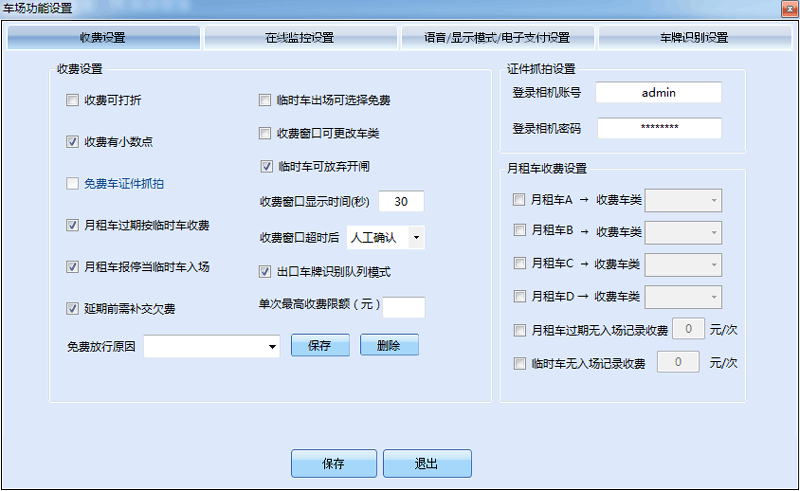Check the 月租车过期无入场记录收费 box

coord(519,330)
